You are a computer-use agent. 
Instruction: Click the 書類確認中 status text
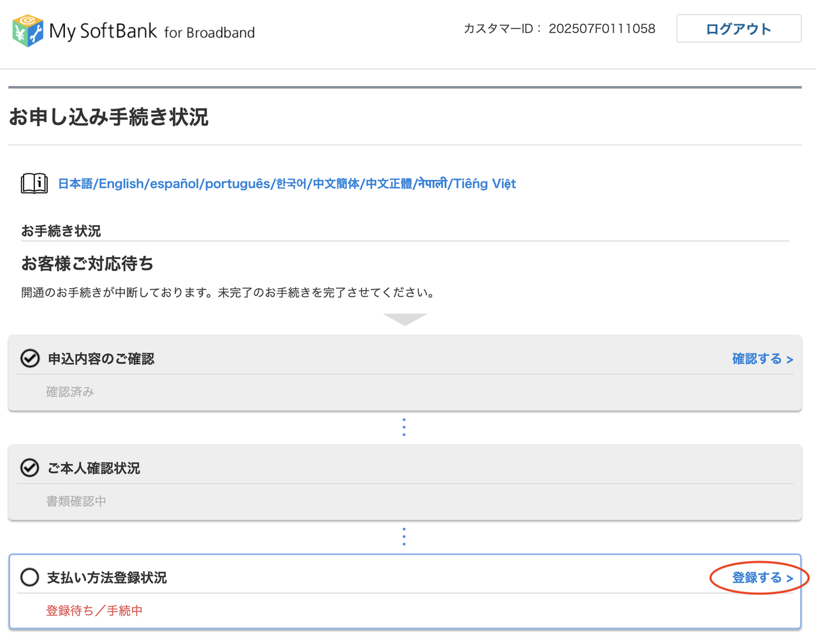tap(76, 501)
